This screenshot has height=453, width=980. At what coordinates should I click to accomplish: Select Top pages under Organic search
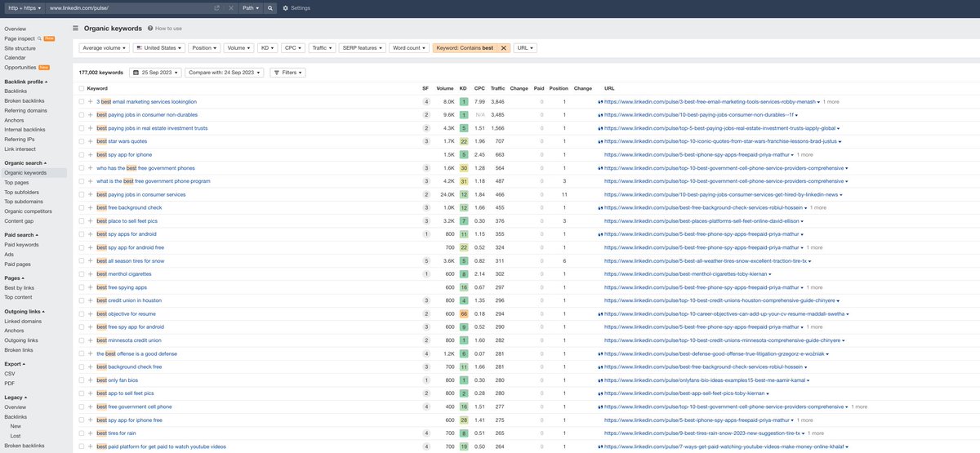click(x=17, y=182)
